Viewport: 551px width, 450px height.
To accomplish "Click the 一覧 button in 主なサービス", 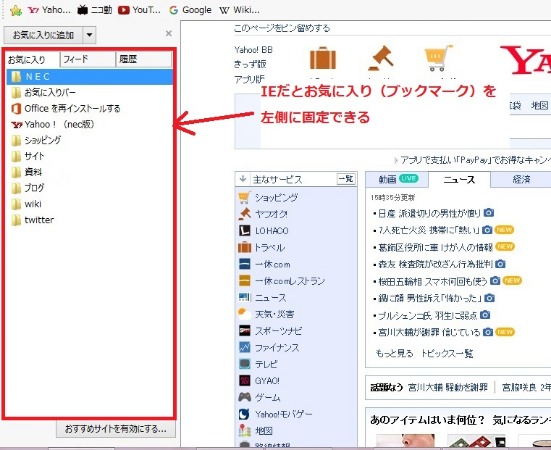I will coord(346,179).
